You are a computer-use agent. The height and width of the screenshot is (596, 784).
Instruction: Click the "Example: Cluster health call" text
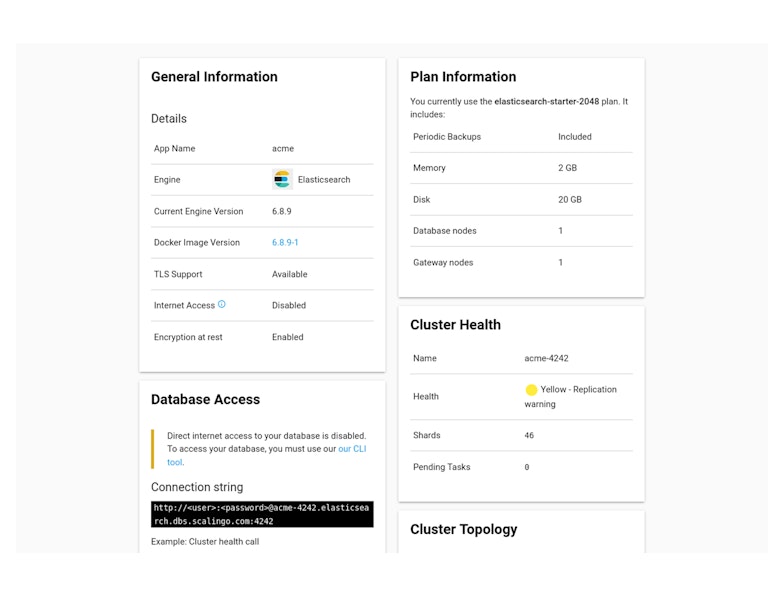click(205, 542)
